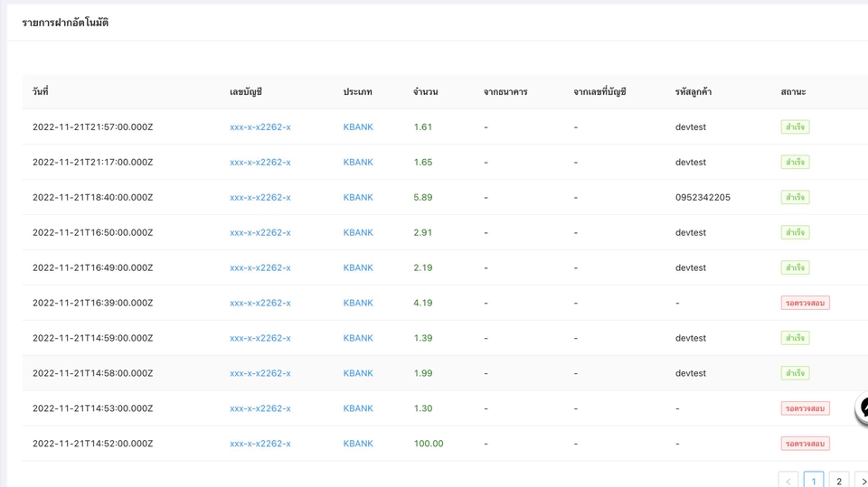Open account link in the 18:40:00 row
The width and height of the screenshot is (868, 487).
[260, 197]
